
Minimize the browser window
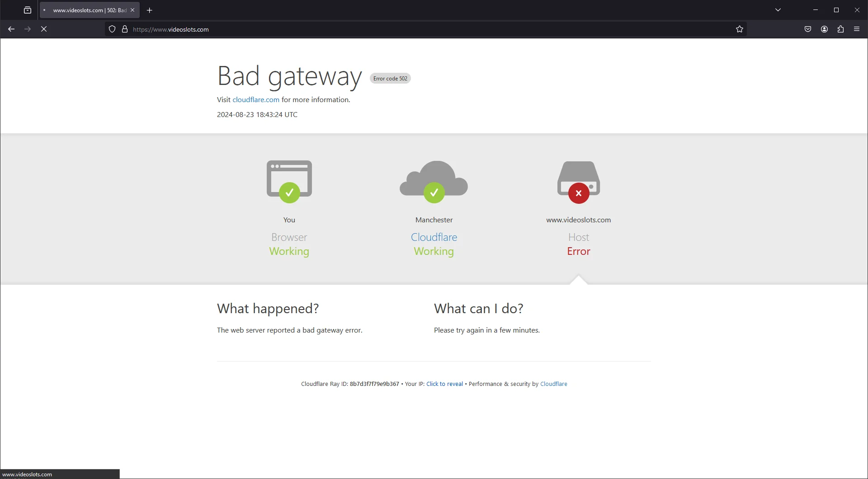coord(816,10)
